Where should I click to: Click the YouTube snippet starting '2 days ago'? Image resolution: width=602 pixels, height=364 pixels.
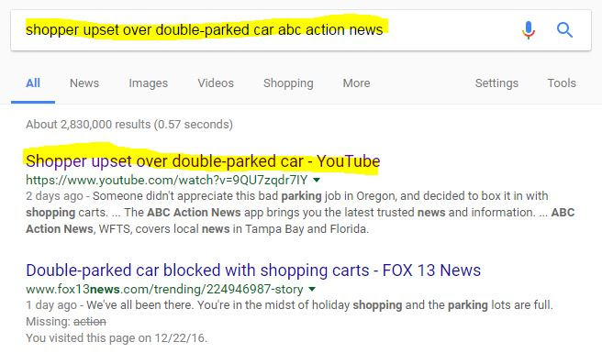(300, 213)
